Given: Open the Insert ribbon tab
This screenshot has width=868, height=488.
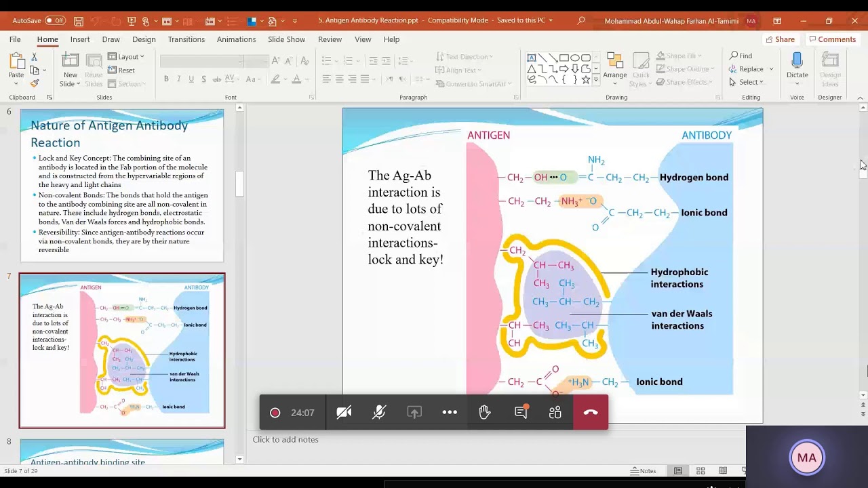Looking at the screenshot, I should click(x=80, y=39).
